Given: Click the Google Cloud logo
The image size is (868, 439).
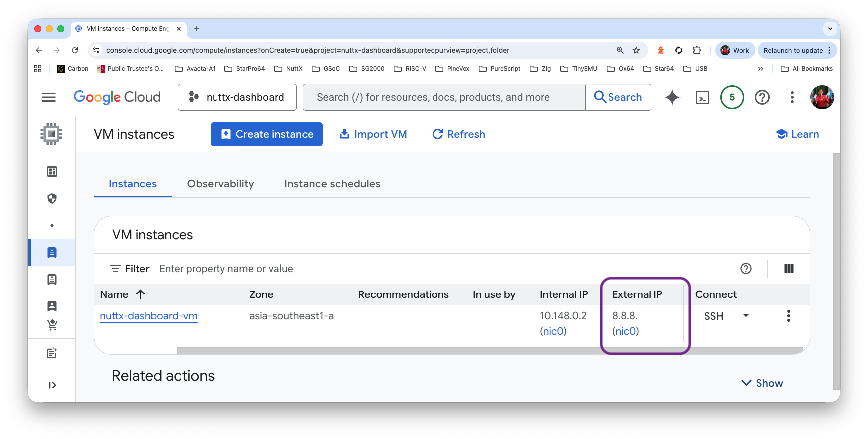Looking at the screenshot, I should pos(117,97).
